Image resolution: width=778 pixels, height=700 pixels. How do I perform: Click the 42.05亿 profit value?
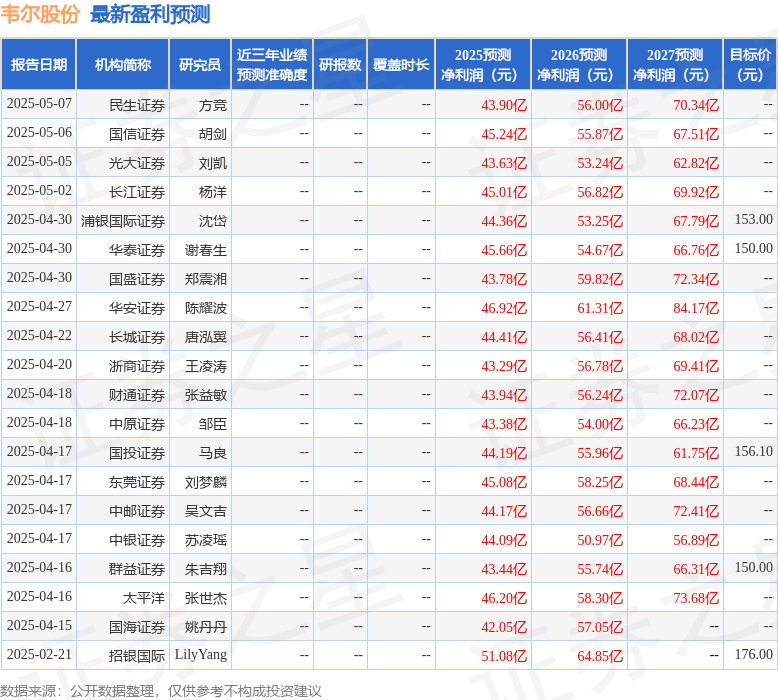pyautogui.click(x=504, y=628)
